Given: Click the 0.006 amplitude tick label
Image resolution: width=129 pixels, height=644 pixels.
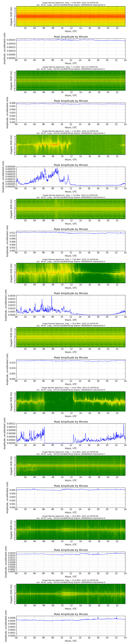Looking at the screenshot, I should (12, 103).
